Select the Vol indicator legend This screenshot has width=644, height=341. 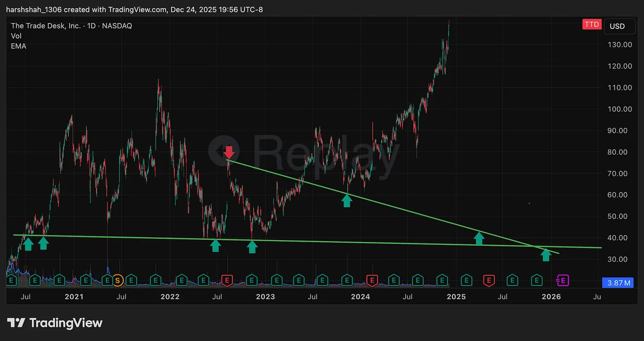pyautogui.click(x=16, y=36)
